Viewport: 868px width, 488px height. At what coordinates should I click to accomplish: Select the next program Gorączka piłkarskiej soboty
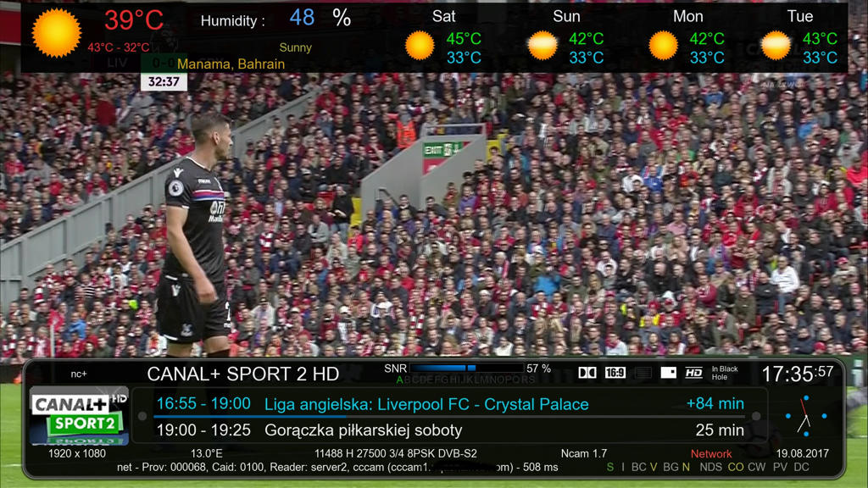(x=450, y=430)
